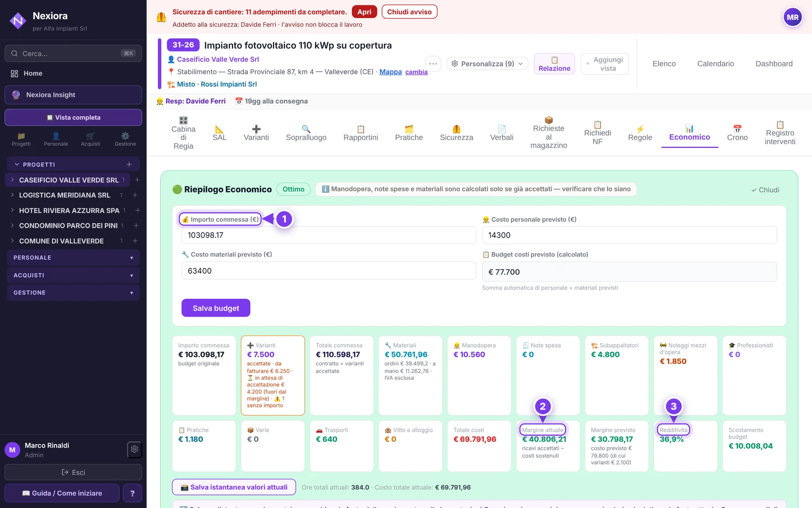Expand the Logistica Meridiana Srl project

[x=12, y=195]
